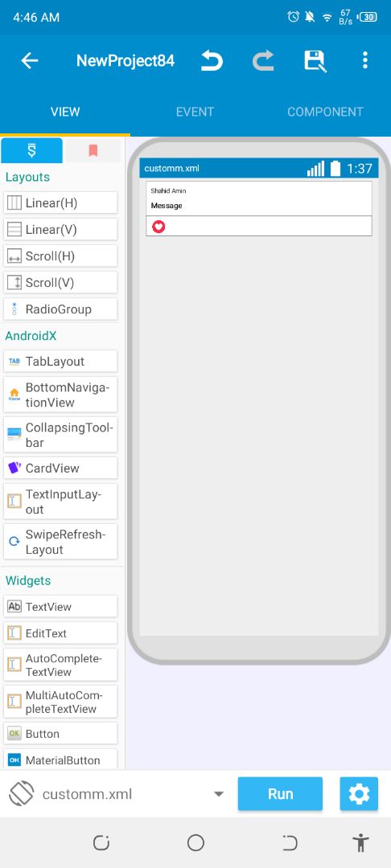The height and width of the screenshot is (868, 391).
Task: Select the TabLayout widget
Action: [x=60, y=362]
